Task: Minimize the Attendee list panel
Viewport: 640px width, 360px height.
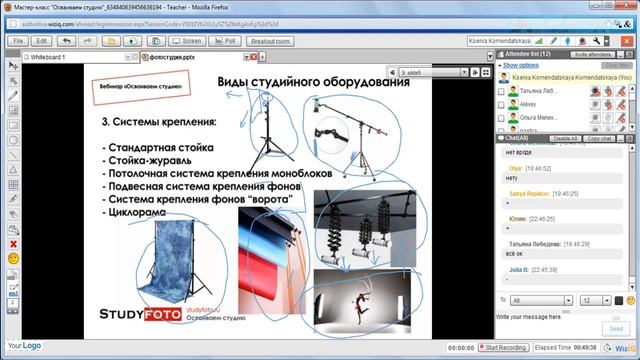Action: point(620,54)
